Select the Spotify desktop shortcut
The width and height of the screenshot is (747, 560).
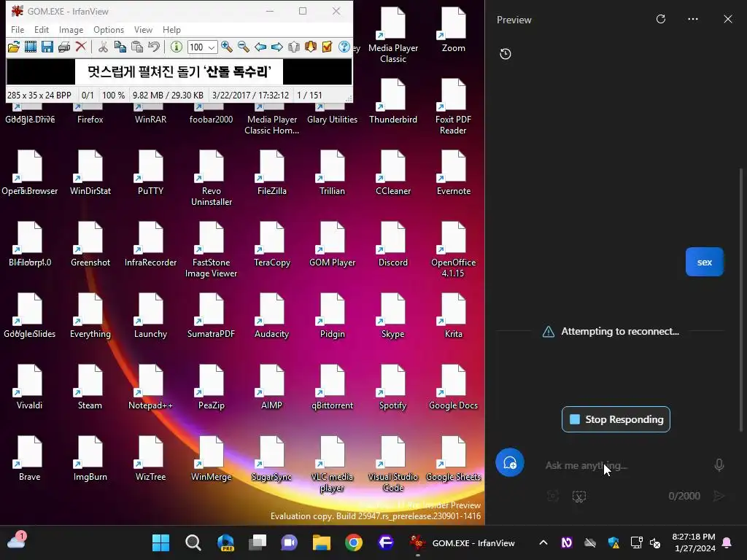click(x=393, y=386)
